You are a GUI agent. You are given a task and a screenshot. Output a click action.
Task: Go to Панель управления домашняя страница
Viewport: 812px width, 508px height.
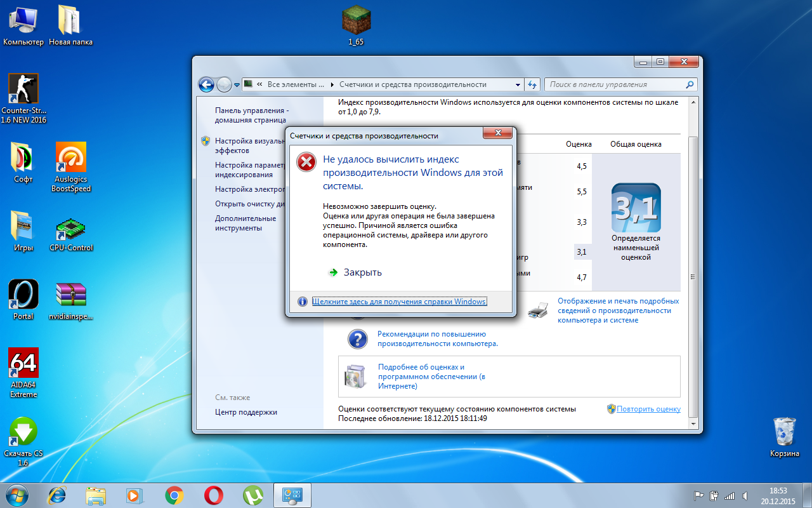(x=252, y=115)
